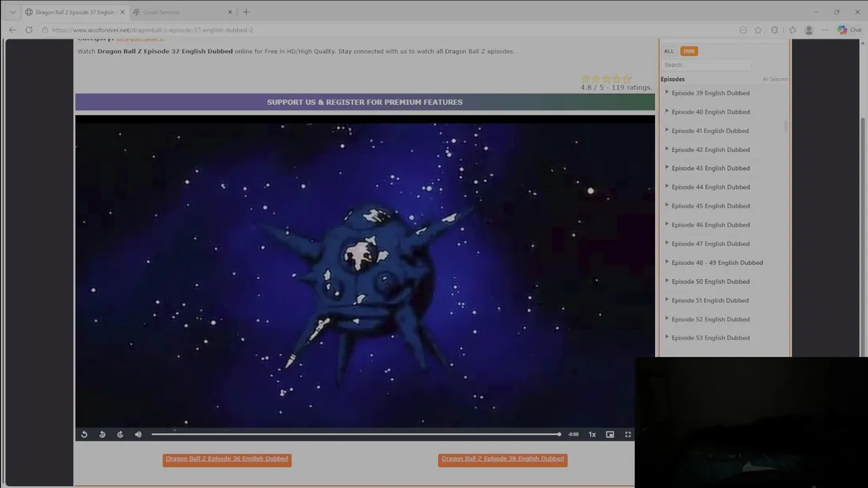Click the replay button in video player
This screenshot has height=488, width=868.
click(x=84, y=434)
